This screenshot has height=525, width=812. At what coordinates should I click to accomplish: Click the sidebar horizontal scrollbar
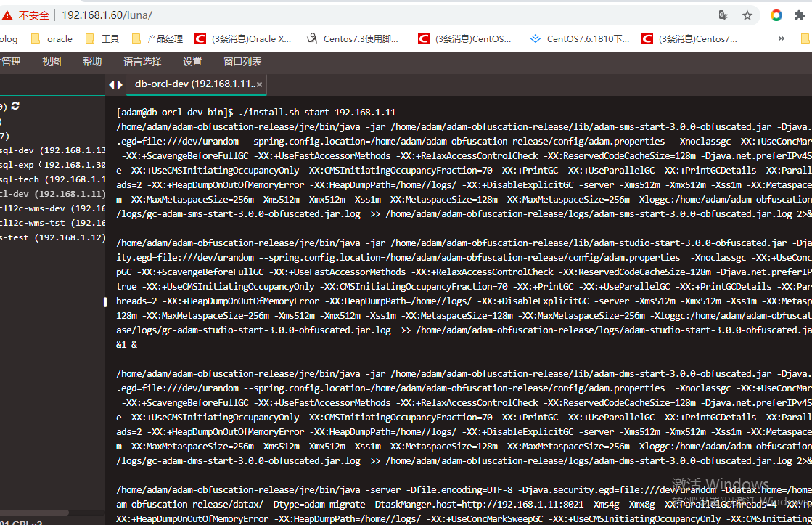point(34,513)
